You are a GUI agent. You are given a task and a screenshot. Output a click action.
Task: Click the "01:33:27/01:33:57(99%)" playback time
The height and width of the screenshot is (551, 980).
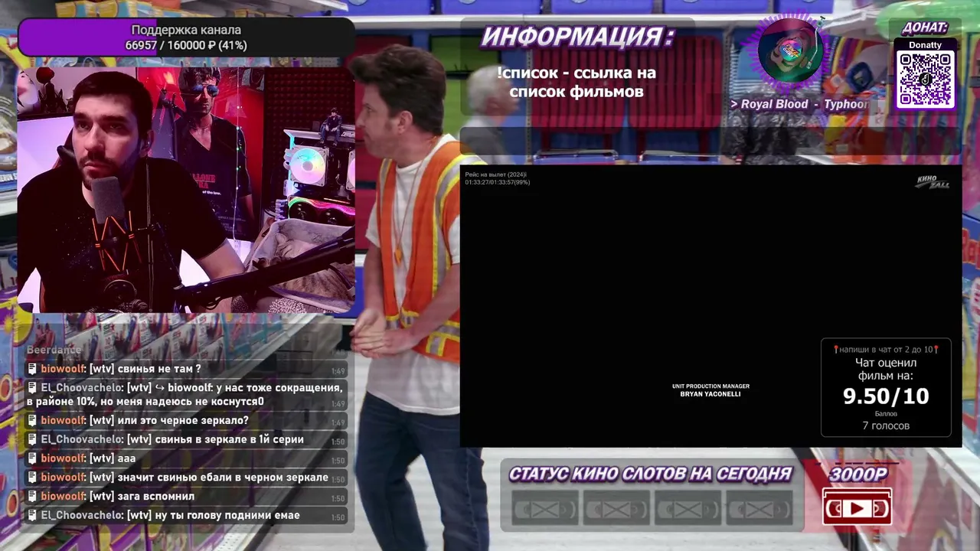click(498, 182)
